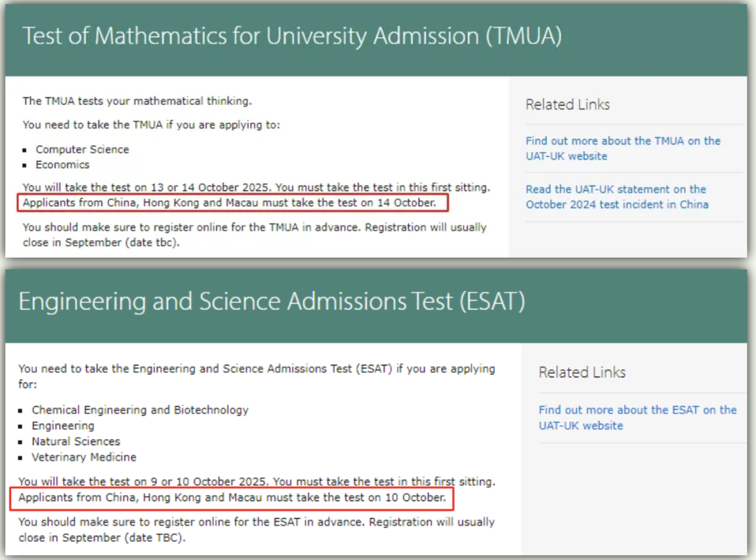Viewport: 756px width, 560px height.
Task: Click the TMUA registration advice paragraph
Action: click(x=255, y=235)
